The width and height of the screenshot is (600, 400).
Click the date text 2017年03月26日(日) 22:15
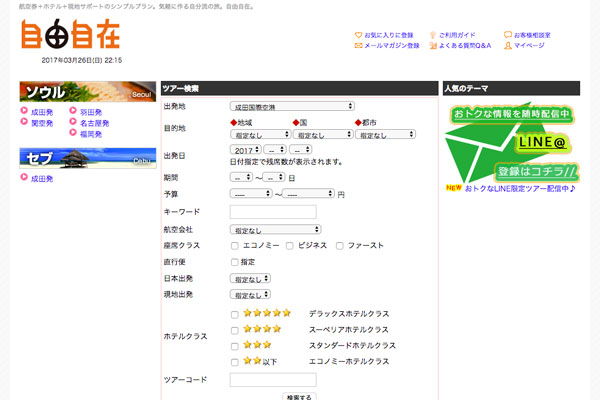click(82, 60)
